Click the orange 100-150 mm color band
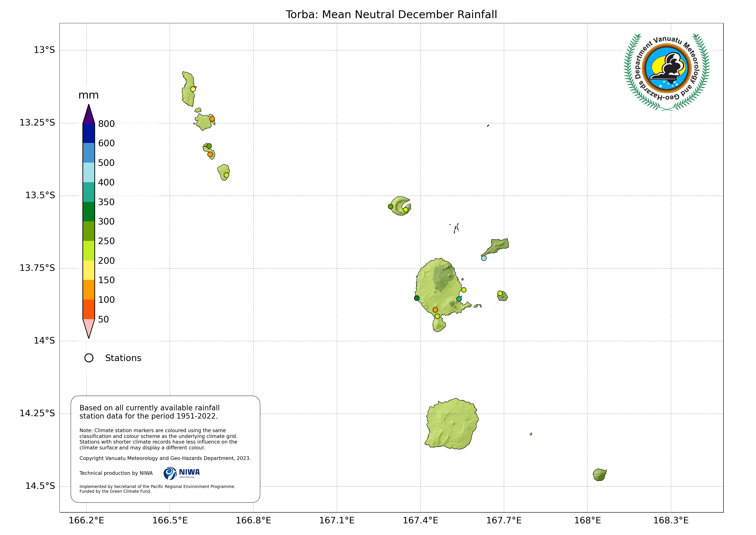 89,290
